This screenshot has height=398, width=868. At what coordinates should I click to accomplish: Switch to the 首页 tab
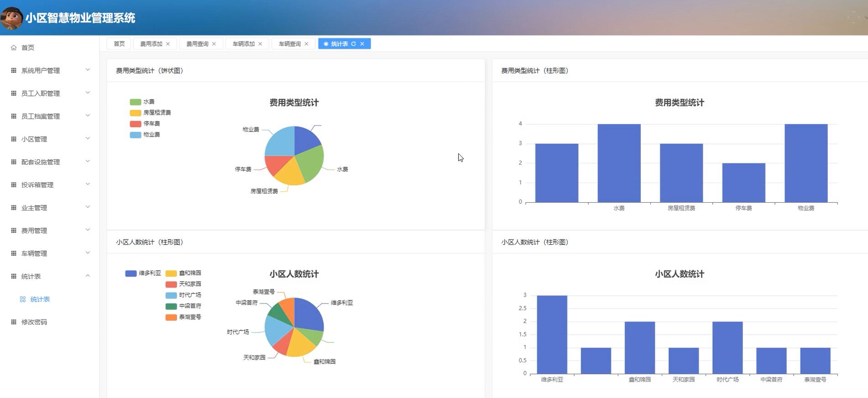(119, 44)
